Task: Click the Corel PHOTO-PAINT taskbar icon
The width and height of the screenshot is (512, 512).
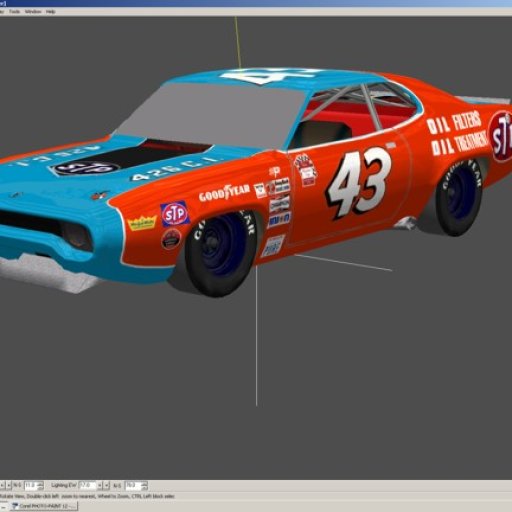Action: coord(15,506)
